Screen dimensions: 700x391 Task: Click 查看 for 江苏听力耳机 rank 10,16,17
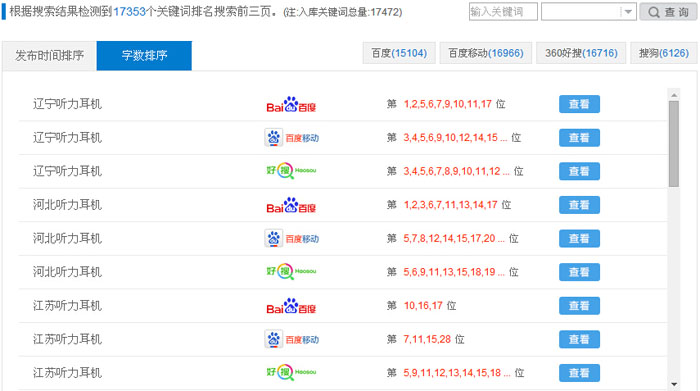pyautogui.click(x=579, y=306)
